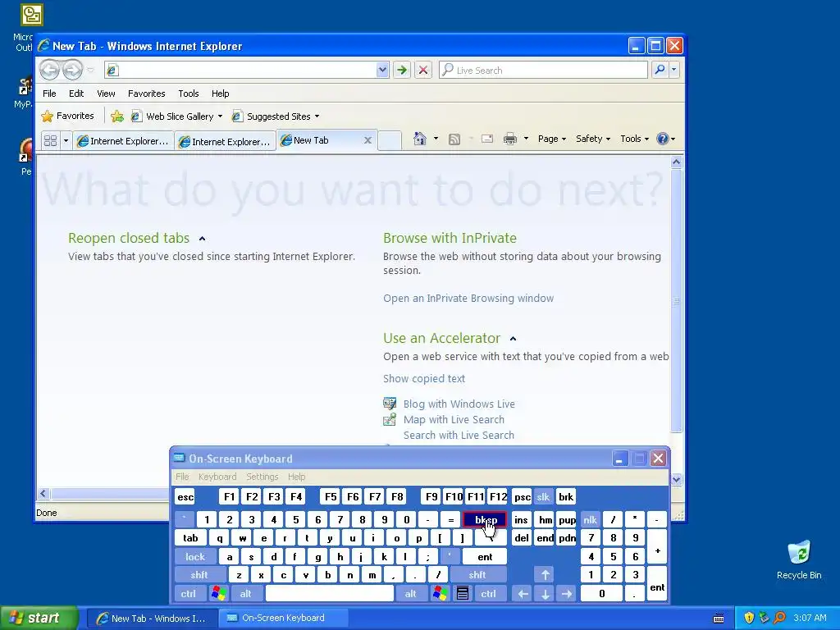Click the bksp key on keyboard
This screenshot has height=630, width=840.
pos(485,519)
